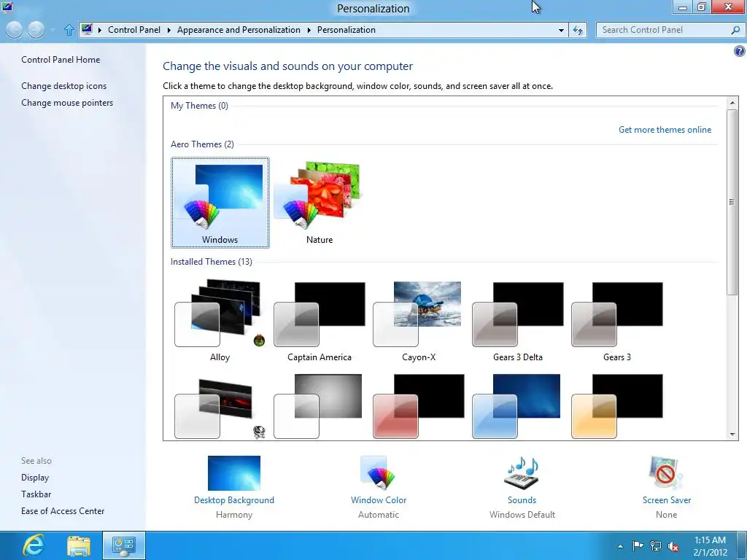Click the search magnifier icon

click(735, 30)
